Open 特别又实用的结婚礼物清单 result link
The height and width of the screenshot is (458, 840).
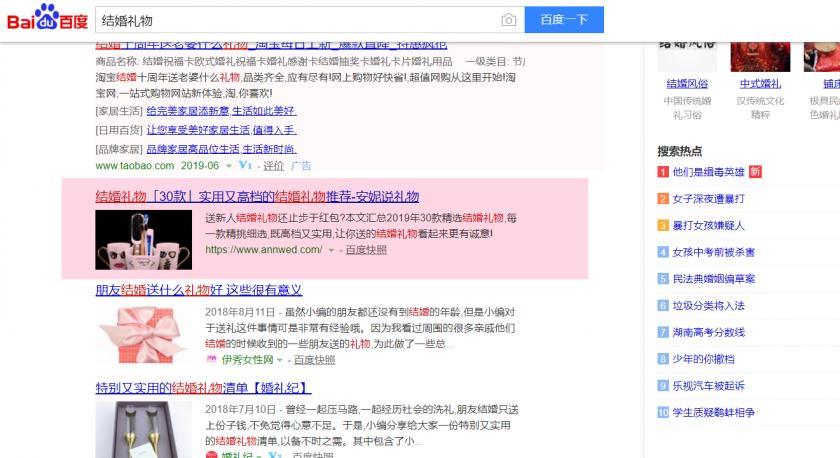click(x=203, y=388)
